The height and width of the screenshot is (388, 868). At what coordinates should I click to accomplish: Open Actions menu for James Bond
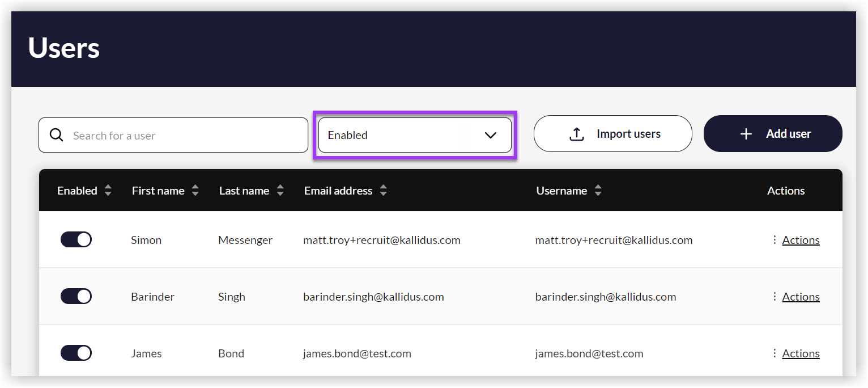tap(800, 353)
